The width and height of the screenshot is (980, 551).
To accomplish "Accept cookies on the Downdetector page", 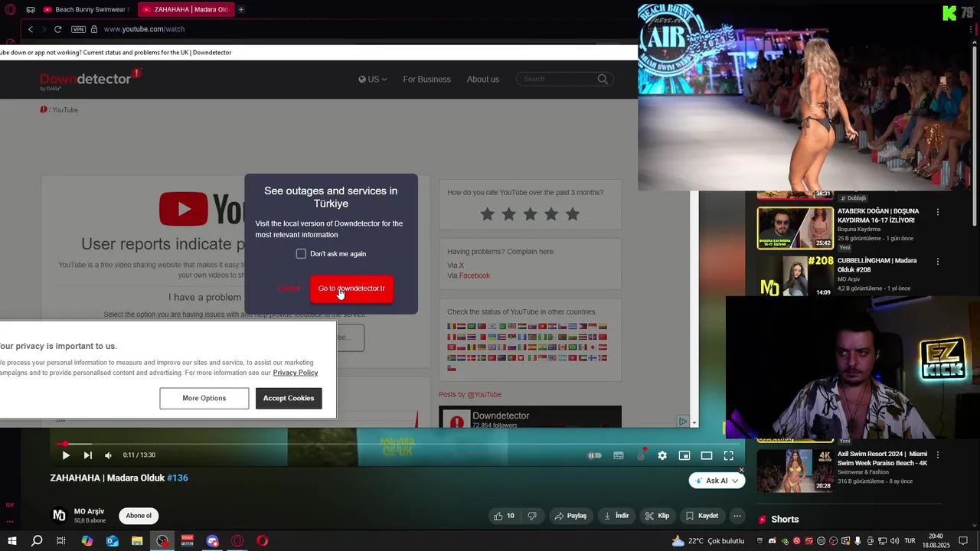I will [289, 398].
